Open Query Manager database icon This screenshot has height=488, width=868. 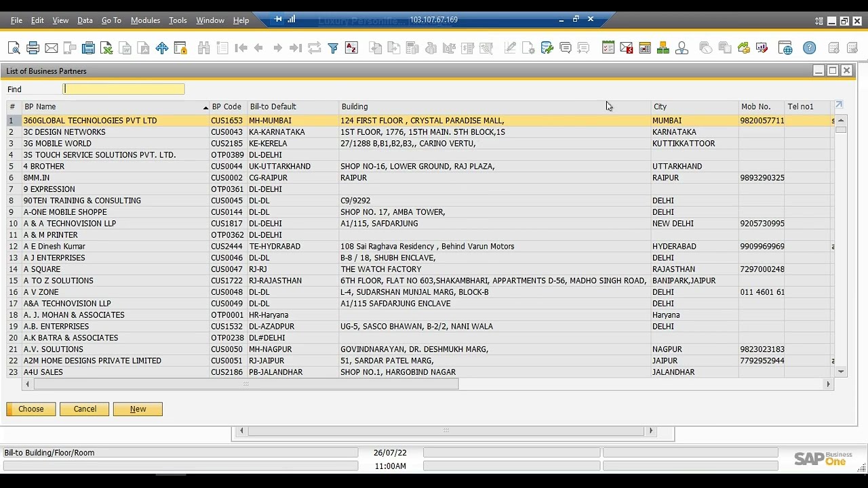pos(547,48)
